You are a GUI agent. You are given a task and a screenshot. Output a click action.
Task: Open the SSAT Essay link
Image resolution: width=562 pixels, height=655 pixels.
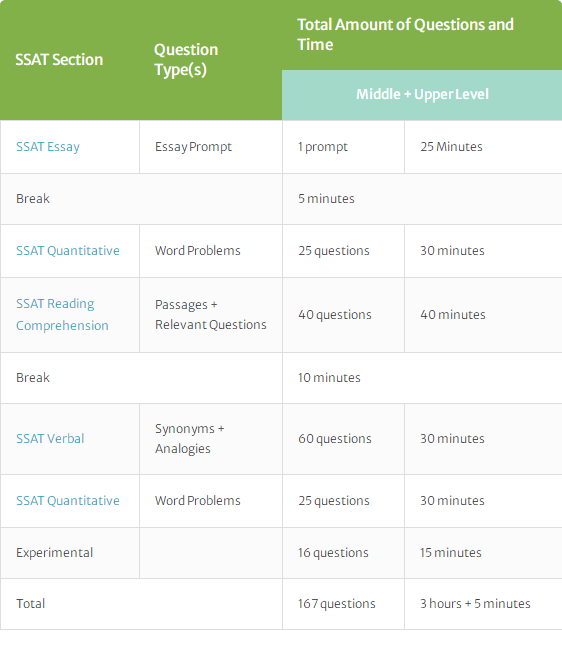pos(48,147)
